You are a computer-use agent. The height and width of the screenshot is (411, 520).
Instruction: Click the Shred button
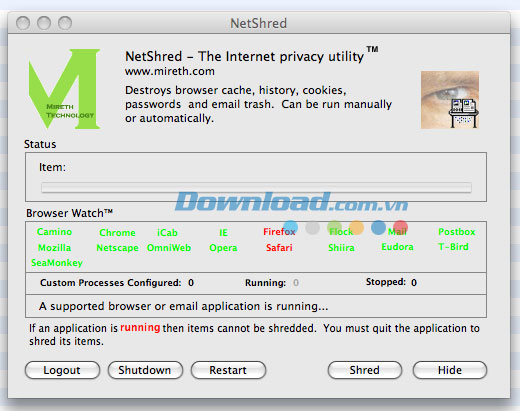coord(365,370)
